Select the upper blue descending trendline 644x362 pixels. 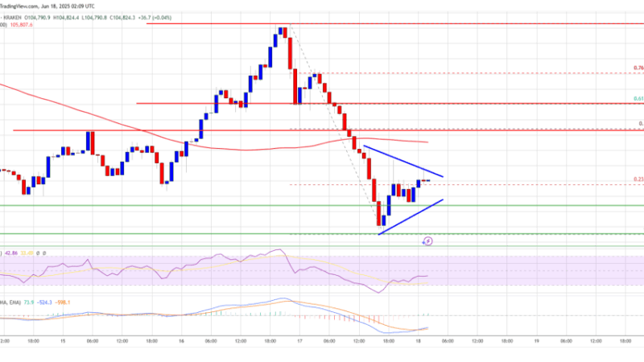click(403, 162)
